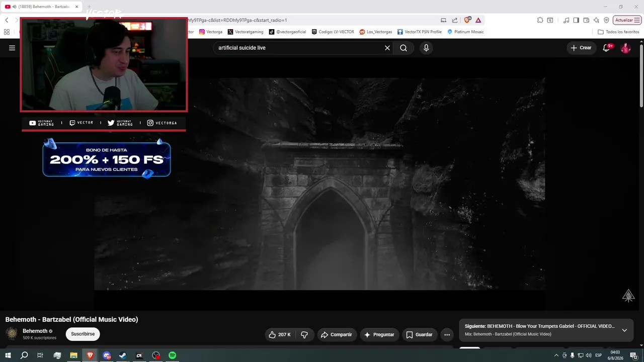
Task: Open the Codigo: LV-VECTOR bookmark
Action: [333, 32]
